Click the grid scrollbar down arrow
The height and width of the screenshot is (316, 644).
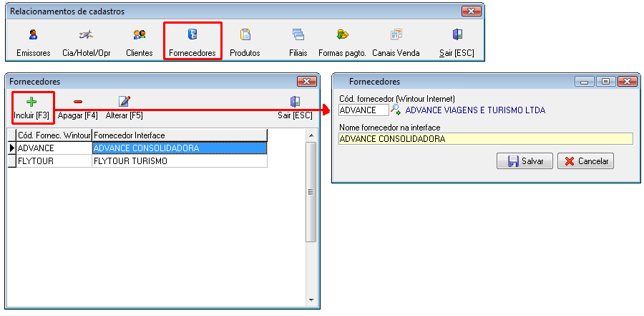click(x=311, y=300)
